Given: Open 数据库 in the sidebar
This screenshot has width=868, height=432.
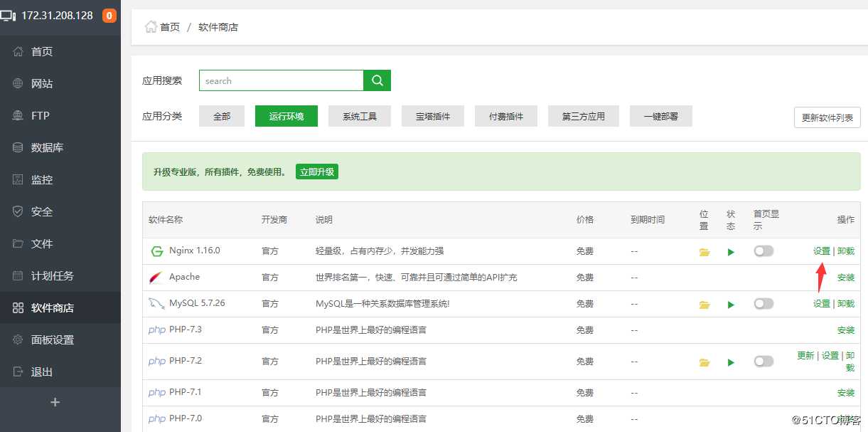Looking at the screenshot, I should (60, 147).
